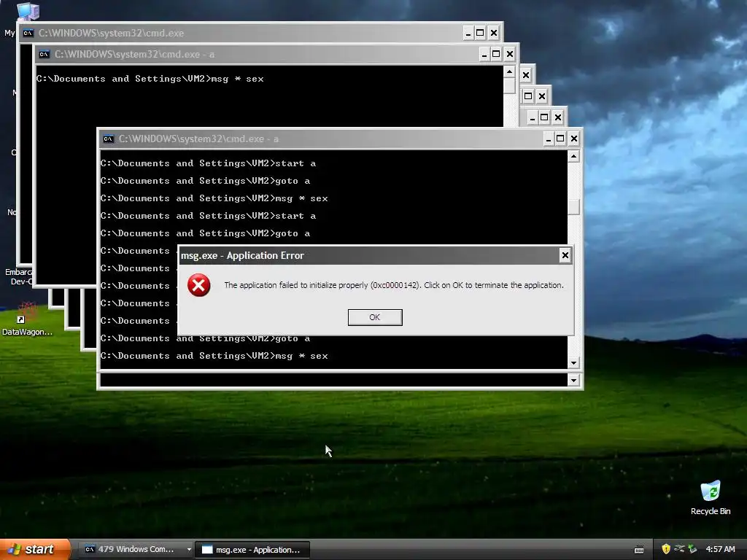
Task: Close the backmost cmd.exe window
Action: (x=494, y=33)
